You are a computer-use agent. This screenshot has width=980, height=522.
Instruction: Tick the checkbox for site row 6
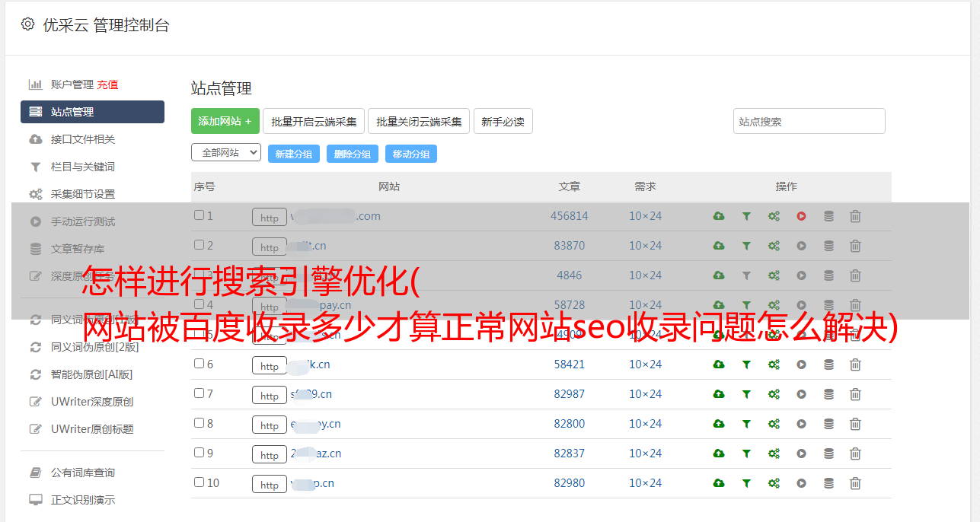[200, 364]
